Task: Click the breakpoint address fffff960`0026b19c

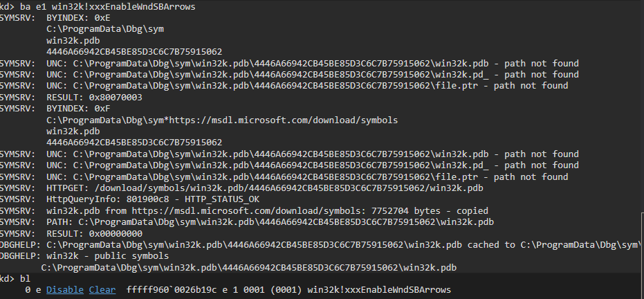Action: [x=172, y=290]
